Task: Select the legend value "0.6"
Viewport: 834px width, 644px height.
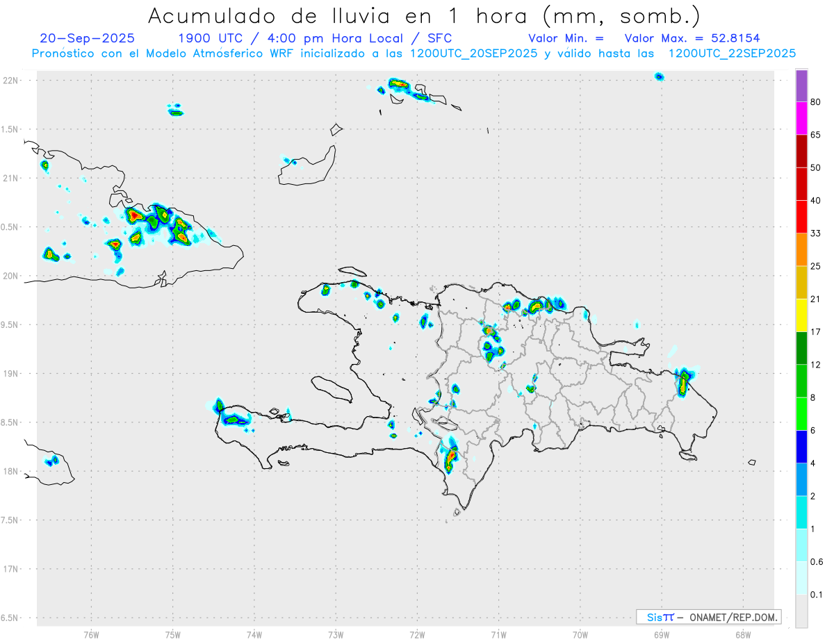Action: coord(817,561)
